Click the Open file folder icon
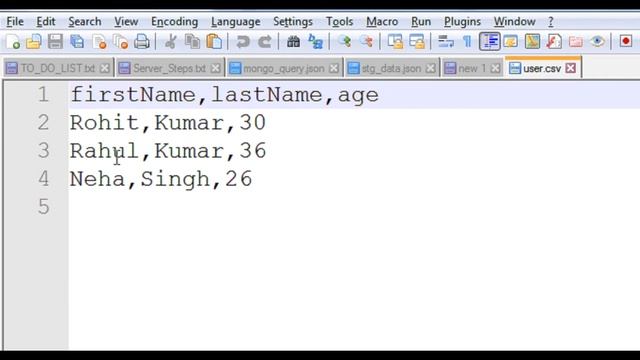 tap(34, 42)
